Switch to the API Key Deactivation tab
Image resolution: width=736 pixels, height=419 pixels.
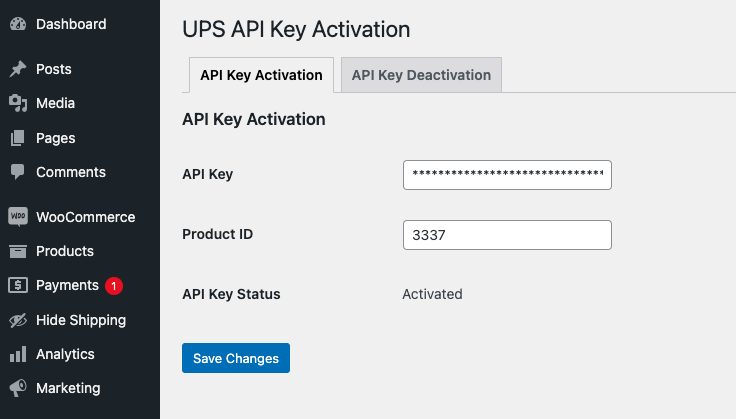point(422,75)
